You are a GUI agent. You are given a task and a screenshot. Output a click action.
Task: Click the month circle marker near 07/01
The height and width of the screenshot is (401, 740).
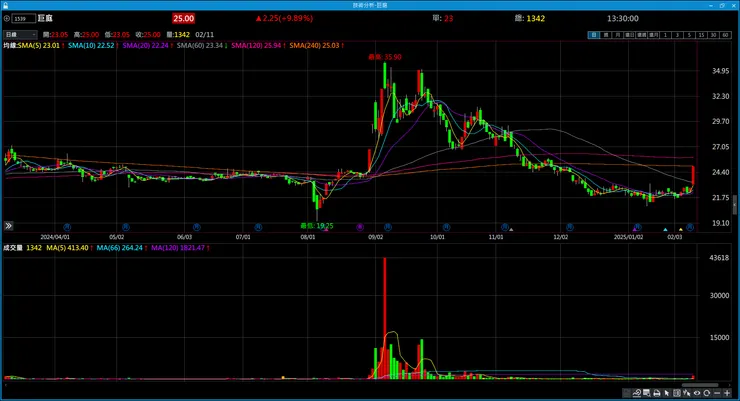(258, 227)
